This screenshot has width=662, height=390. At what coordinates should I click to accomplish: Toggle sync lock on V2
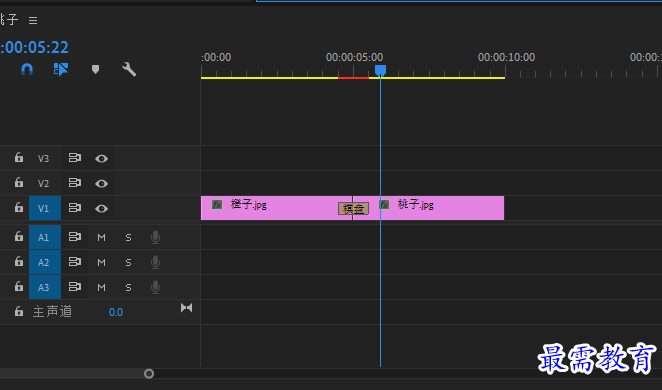[75, 183]
